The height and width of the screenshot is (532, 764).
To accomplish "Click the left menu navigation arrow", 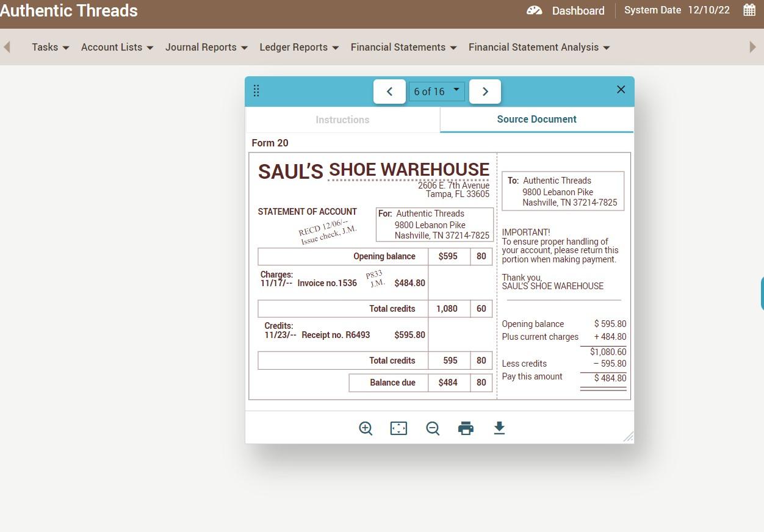I will [7, 46].
